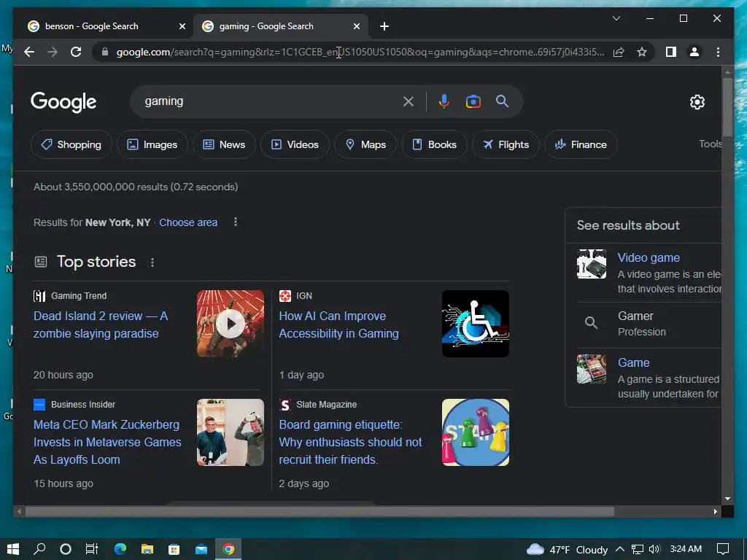Viewport: 747px width, 560px height.
Task: Open Windows Start menu
Action: point(13,549)
